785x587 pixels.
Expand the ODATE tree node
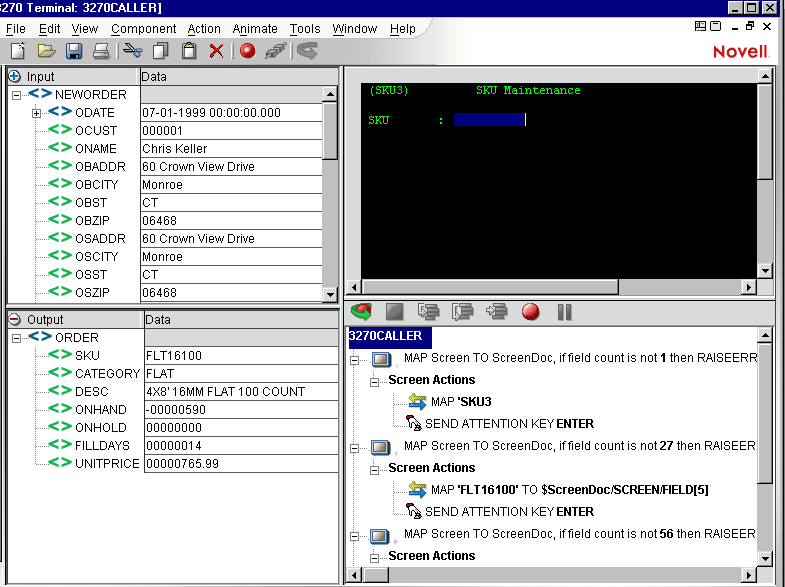(x=37, y=113)
